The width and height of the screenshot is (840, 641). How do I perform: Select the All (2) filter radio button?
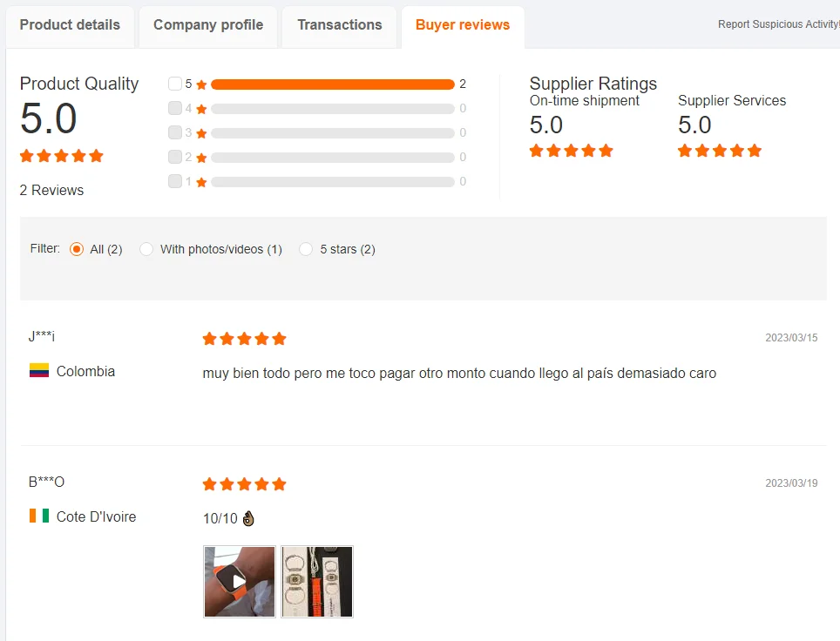pos(77,249)
